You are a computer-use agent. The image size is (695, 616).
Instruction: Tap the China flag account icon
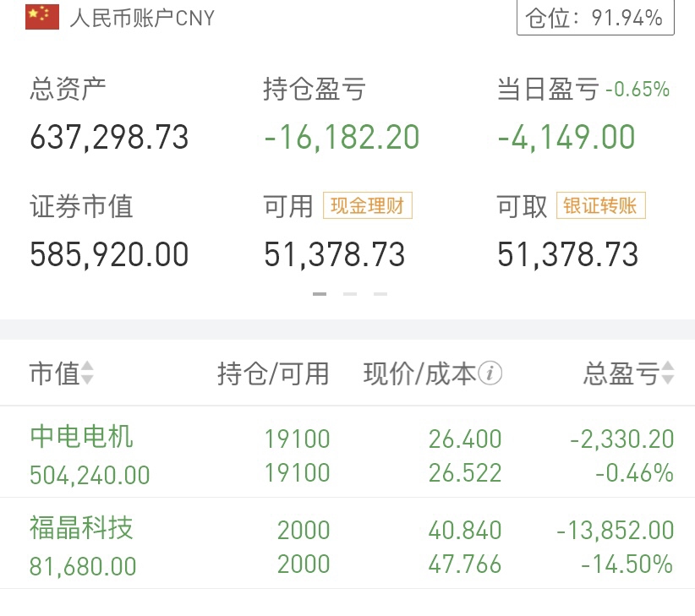(x=42, y=17)
